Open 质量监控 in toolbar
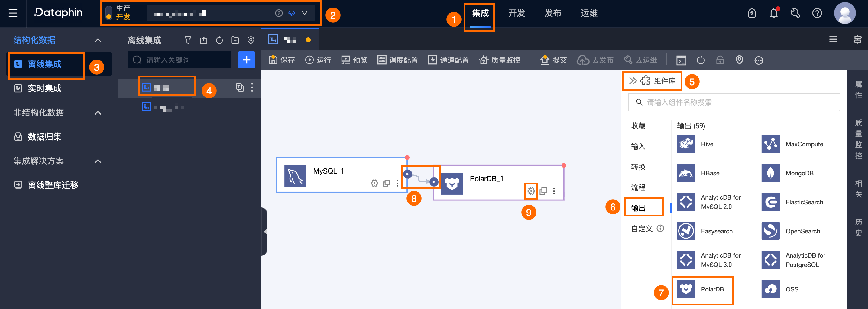This screenshot has width=868, height=309. click(x=499, y=60)
